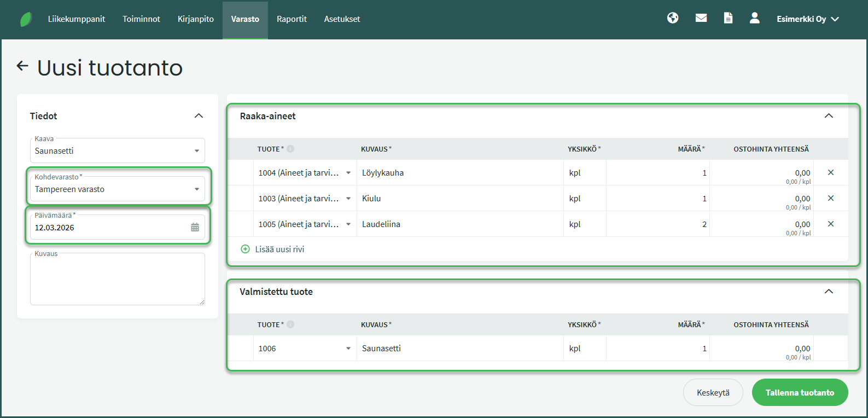This screenshot has width=868, height=418.
Task: Remove the Löylykauha row
Action: pyautogui.click(x=830, y=172)
